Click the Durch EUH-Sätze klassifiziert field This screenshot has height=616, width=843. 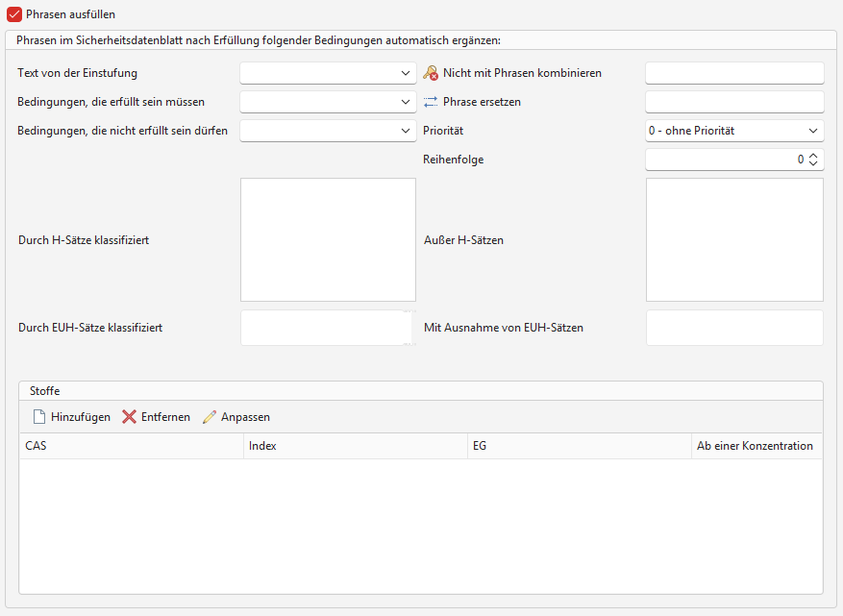tap(328, 328)
